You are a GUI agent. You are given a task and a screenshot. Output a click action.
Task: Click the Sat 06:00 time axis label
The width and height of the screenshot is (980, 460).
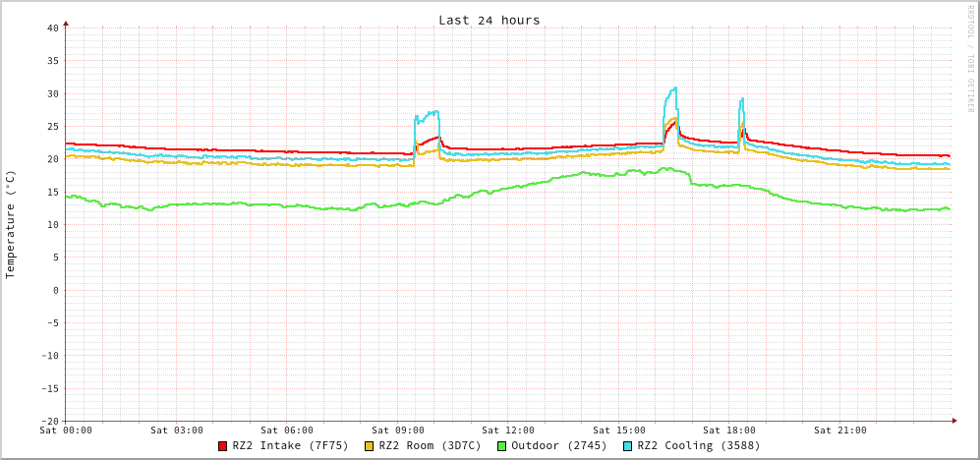tap(287, 431)
